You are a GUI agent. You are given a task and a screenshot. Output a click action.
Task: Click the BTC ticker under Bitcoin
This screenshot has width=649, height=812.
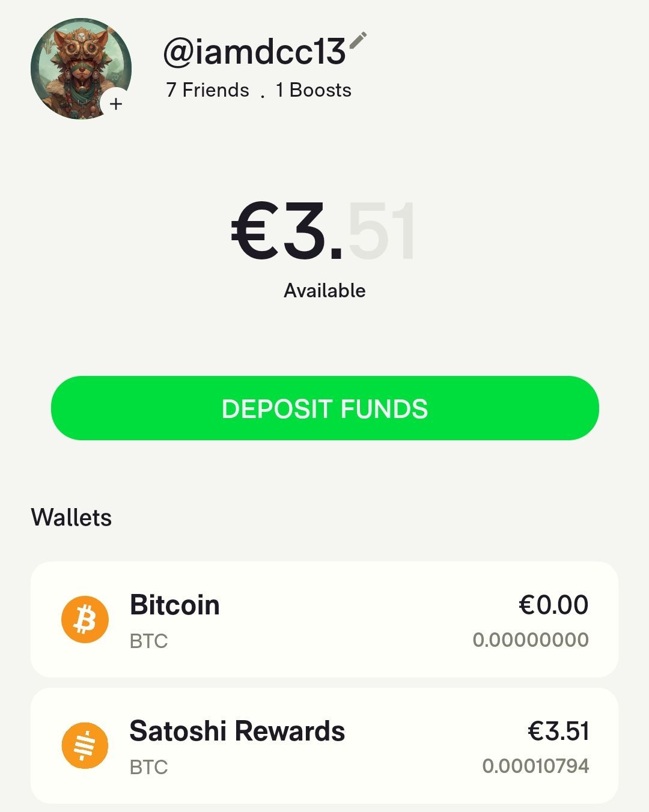click(148, 641)
